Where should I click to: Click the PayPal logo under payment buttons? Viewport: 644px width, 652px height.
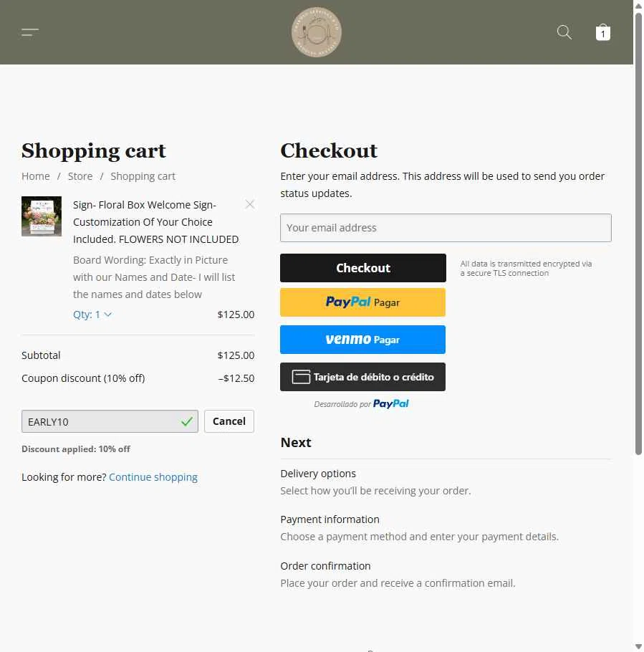pyautogui.click(x=391, y=404)
